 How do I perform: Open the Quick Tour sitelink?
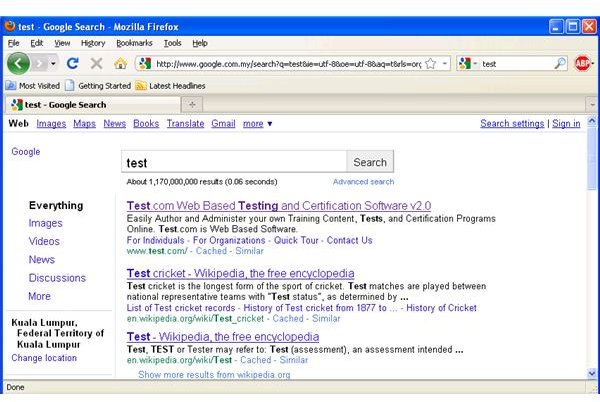[296, 240]
